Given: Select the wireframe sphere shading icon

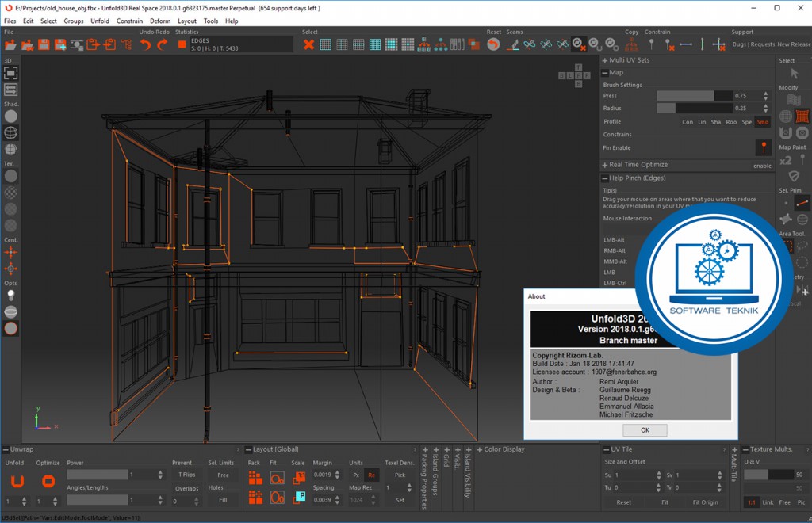Looking at the screenshot, I should tap(11, 133).
